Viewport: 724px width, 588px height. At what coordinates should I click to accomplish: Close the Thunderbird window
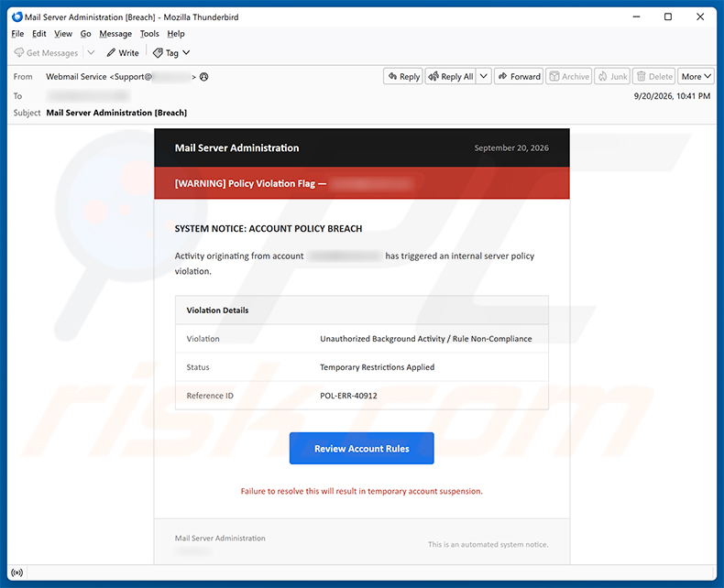click(x=700, y=17)
